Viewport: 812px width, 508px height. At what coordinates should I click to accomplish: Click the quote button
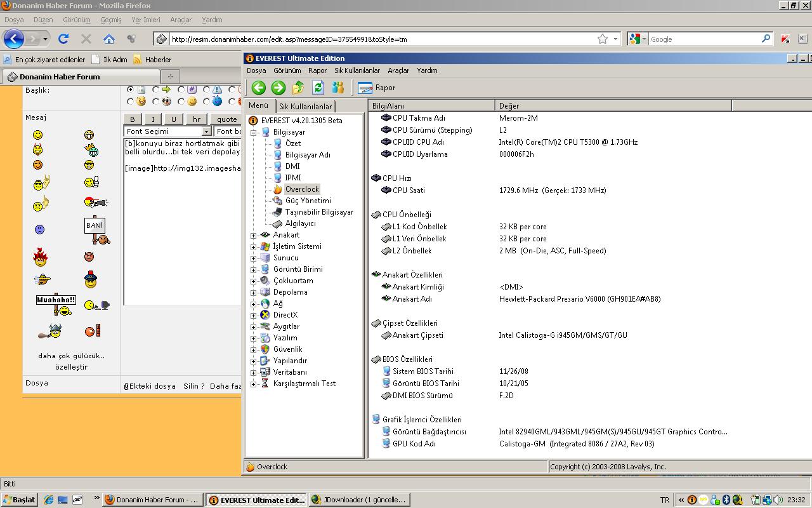click(x=227, y=119)
